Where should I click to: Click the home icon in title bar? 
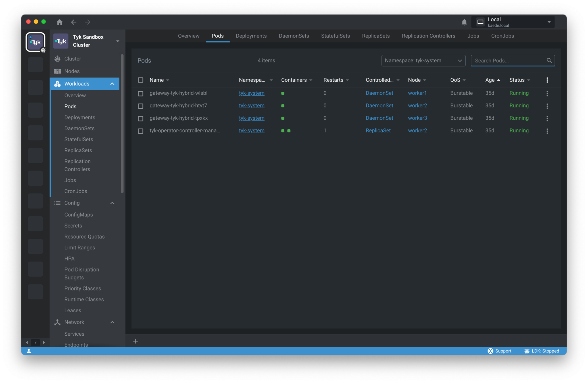59,22
